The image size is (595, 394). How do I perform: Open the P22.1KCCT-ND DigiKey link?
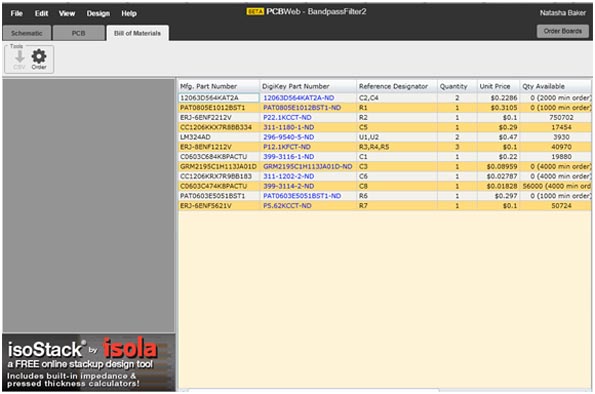pyautogui.click(x=287, y=118)
